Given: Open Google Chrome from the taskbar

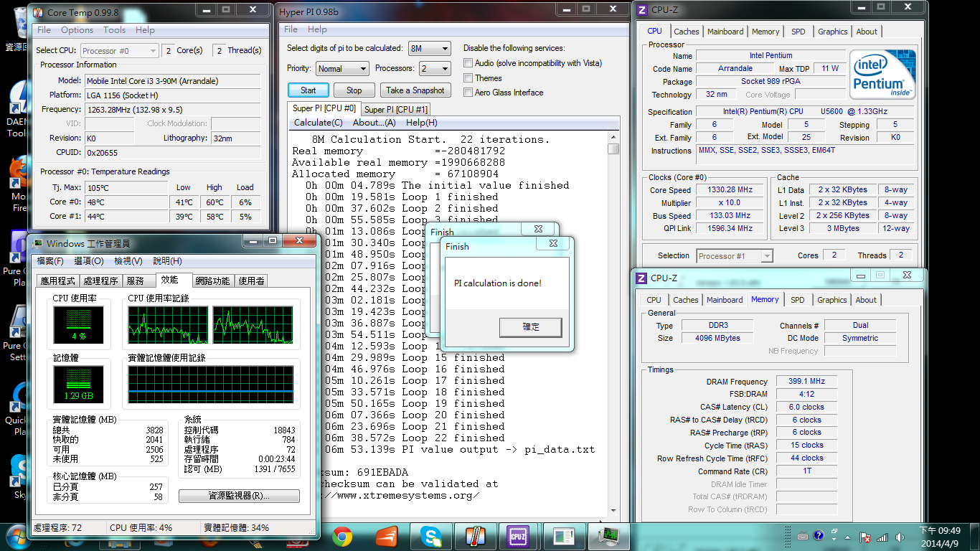Looking at the screenshot, I should tap(342, 536).
